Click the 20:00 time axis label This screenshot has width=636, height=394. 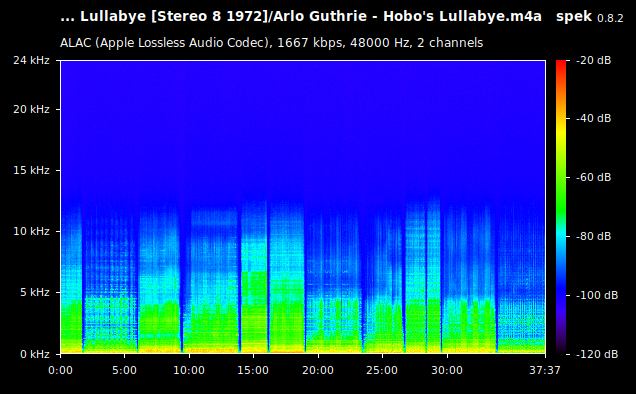[318, 370]
